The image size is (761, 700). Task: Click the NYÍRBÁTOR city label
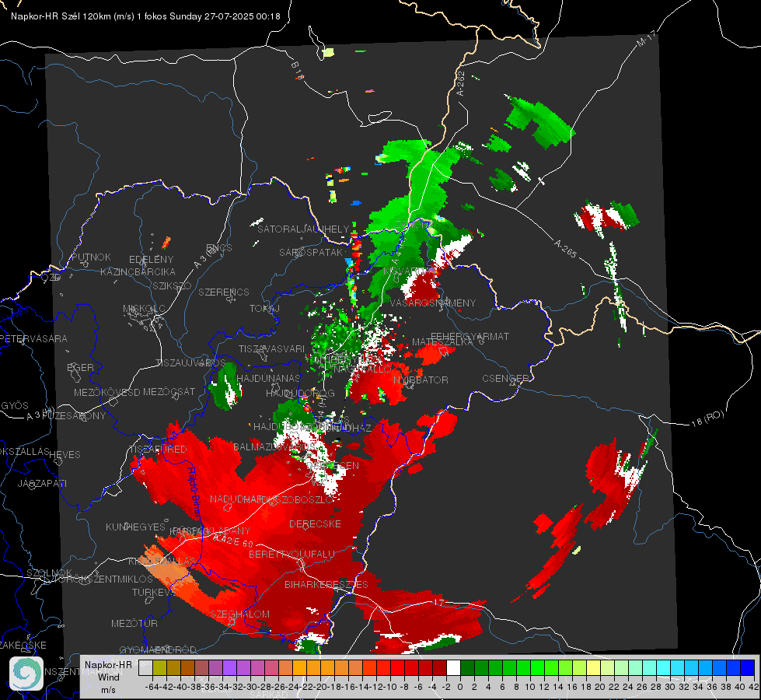pos(421,380)
